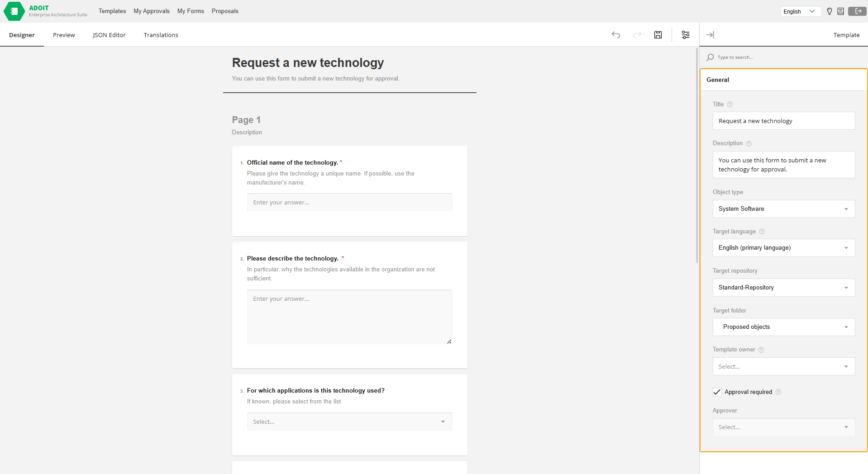The width and height of the screenshot is (868, 474).
Task: Click the official technology name answer field
Action: pyautogui.click(x=349, y=202)
